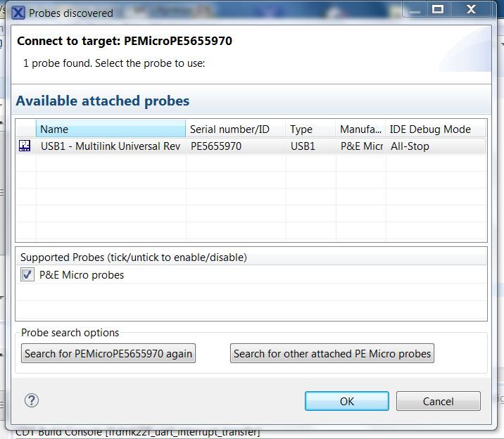Image resolution: width=504 pixels, height=439 pixels.
Task: Maximize the Probes discovered dialog
Action: (439, 9)
